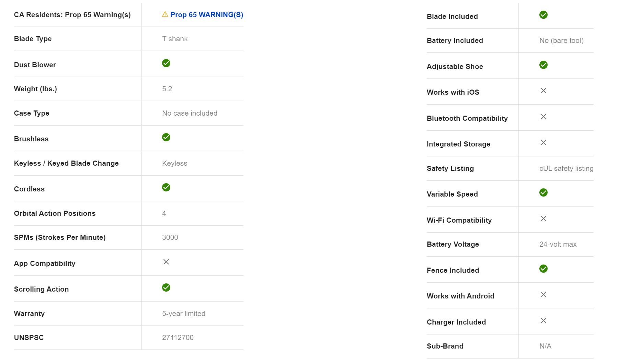This screenshot has height=364, width=618.
Task: Click the Prop 65 WARNING(S) link
Action: 206,15
